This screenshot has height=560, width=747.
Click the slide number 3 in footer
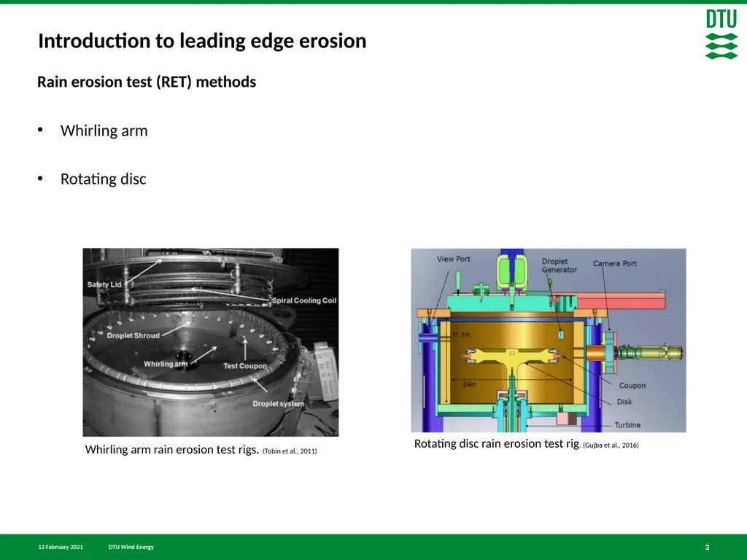pyautogui.click(x=707, y=548)
